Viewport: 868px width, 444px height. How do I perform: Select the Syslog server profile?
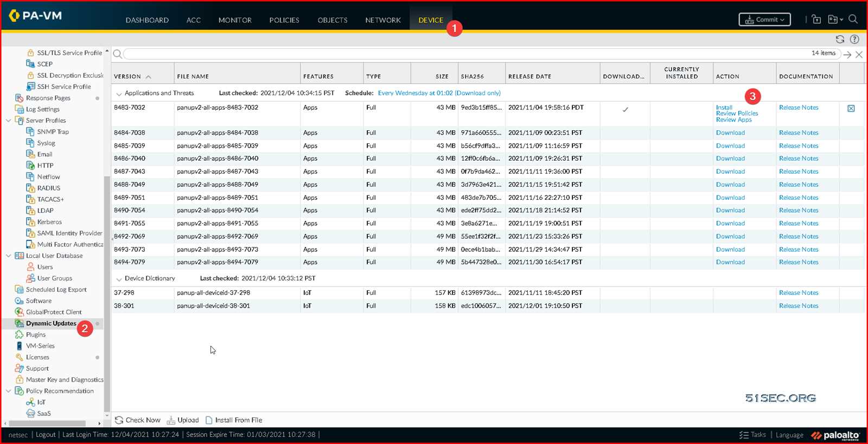coord(46,143)
